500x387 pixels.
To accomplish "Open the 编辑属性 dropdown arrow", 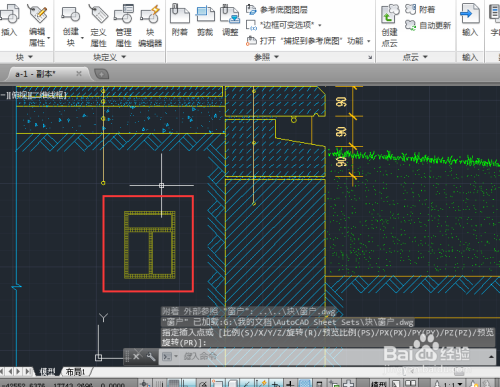I will (x=49, y=38).
